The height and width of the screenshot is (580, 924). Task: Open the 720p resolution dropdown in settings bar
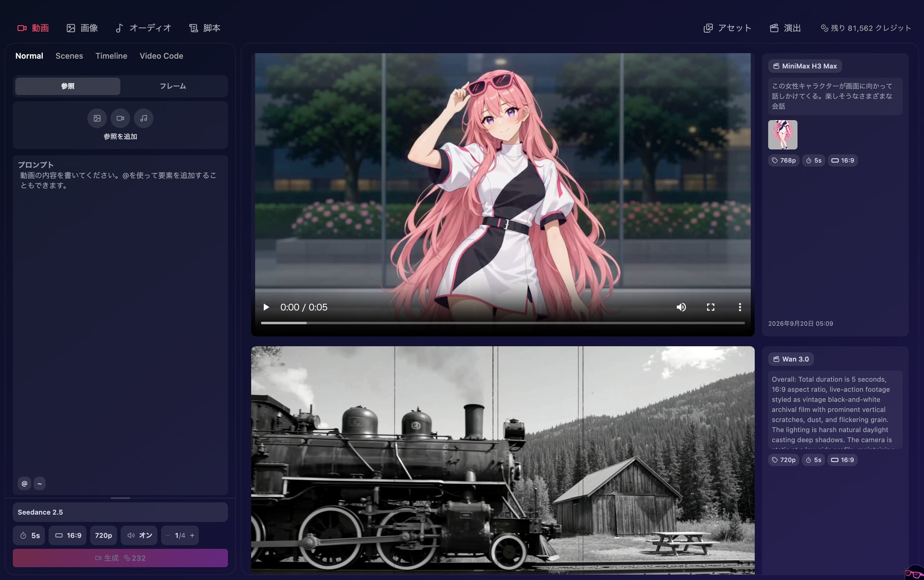tap(104, 535)
